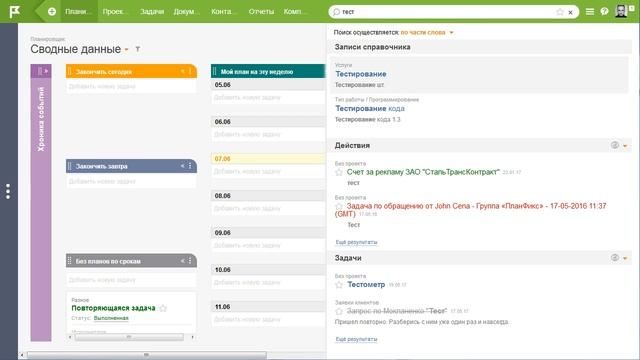
Task: Click the bottom page horizontal scrollbar
Action: (147, 355)
